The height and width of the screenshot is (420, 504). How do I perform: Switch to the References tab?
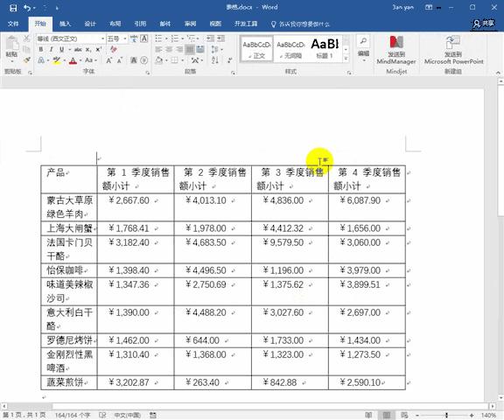tap(140, 24)
